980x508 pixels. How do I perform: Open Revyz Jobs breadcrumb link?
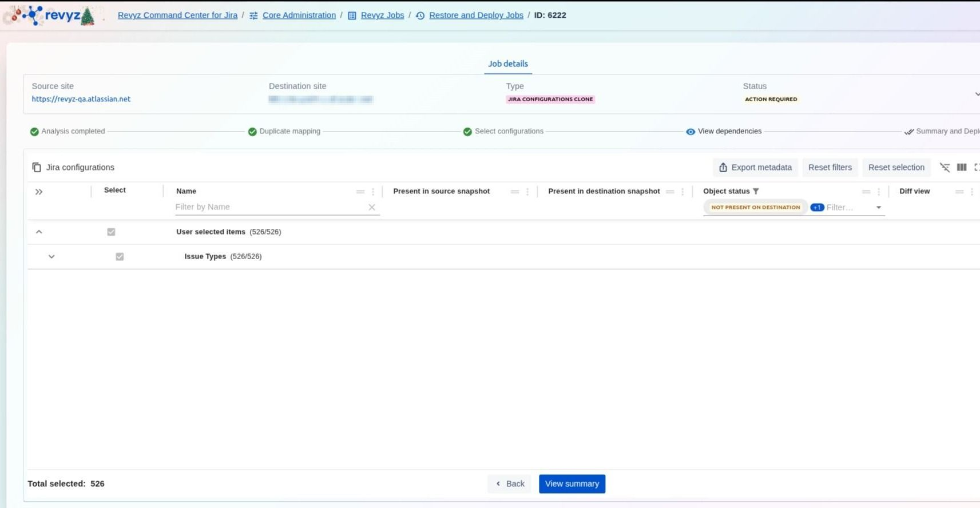pyautogui.click(x=382, y=15)
